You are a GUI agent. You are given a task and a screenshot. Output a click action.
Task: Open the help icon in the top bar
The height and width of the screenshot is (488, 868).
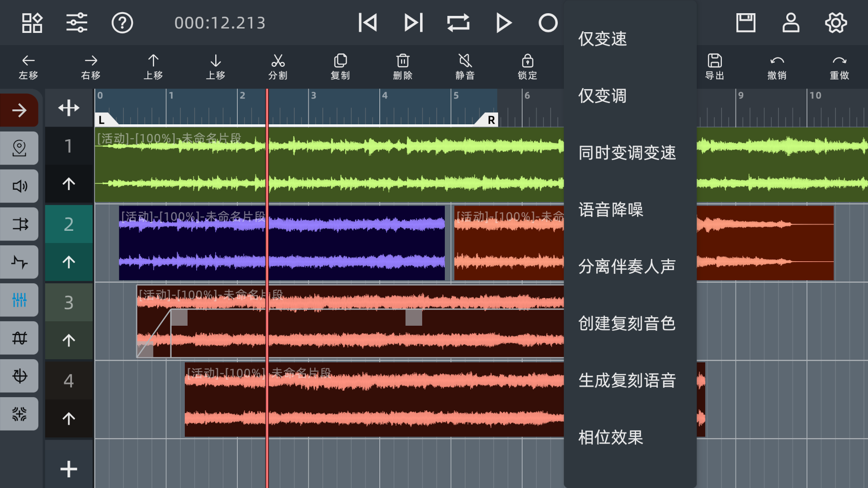coord(123,23)
